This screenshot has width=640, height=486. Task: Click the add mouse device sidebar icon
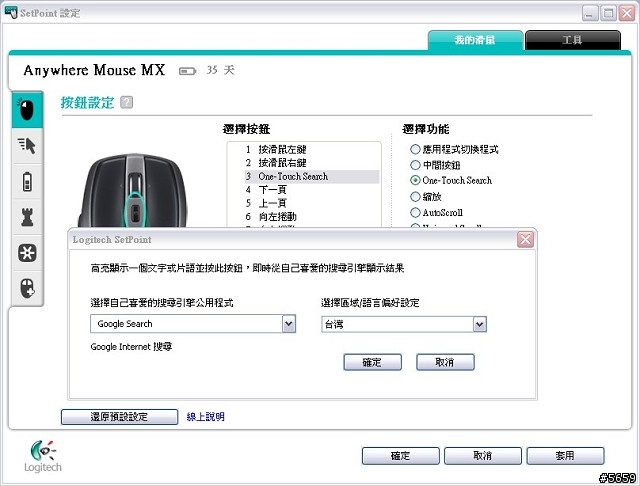tap(27, 288)
